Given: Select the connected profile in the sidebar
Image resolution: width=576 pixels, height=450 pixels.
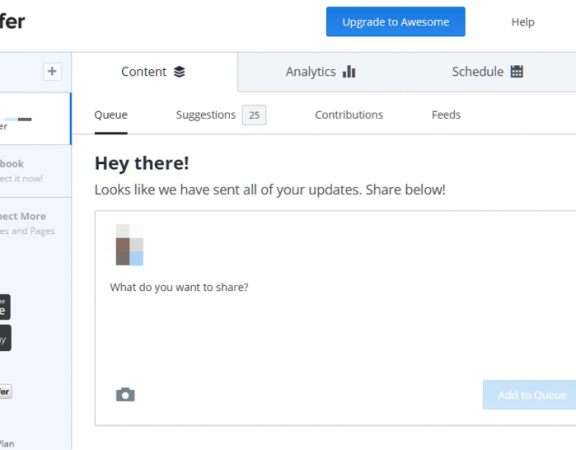Looking at the screenshot, I should [35, 119].
